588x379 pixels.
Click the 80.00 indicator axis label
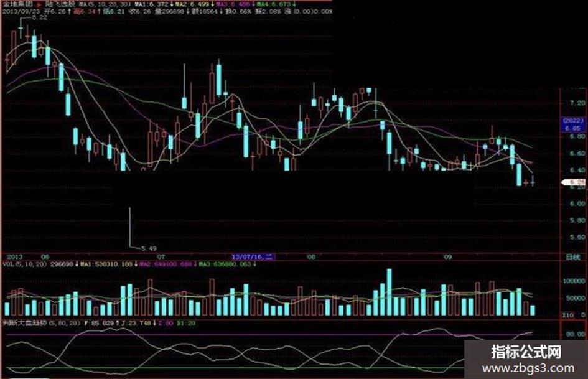click(577, 334)
